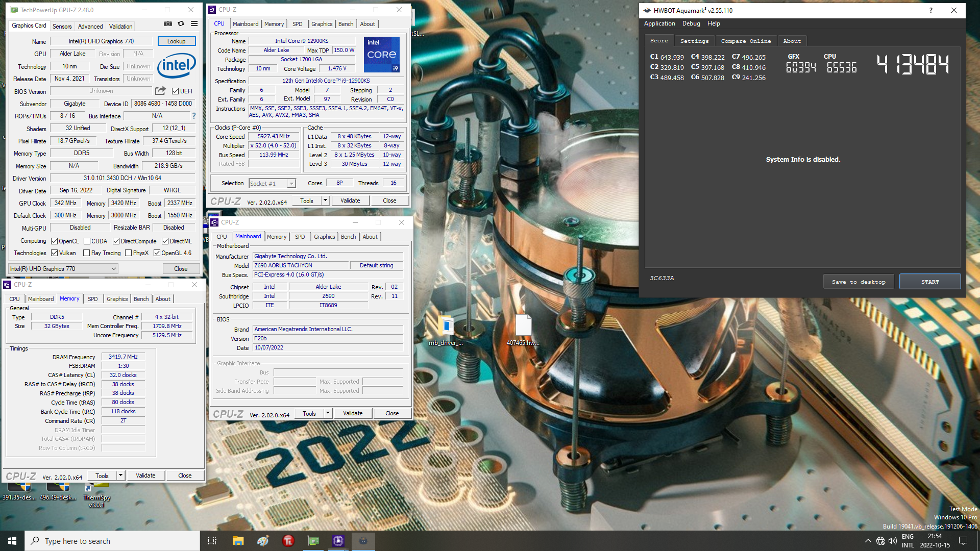Switch to the Sensors tab in GPU-Z
This screenshot has height=551, width=980.
tap(62, 27)
